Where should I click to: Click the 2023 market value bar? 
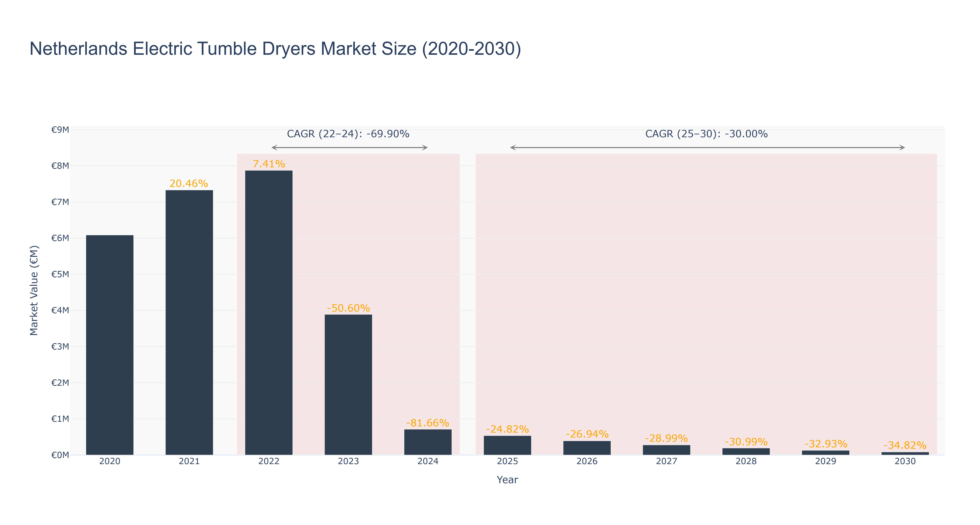[348, 385]
